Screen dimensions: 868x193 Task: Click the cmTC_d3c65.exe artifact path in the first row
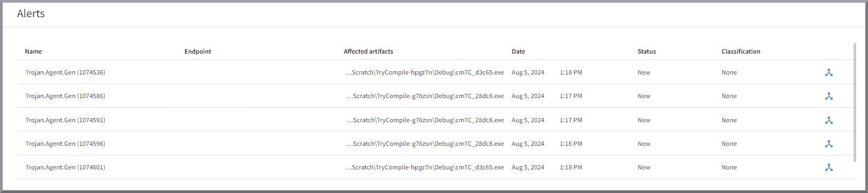(425, 72)
